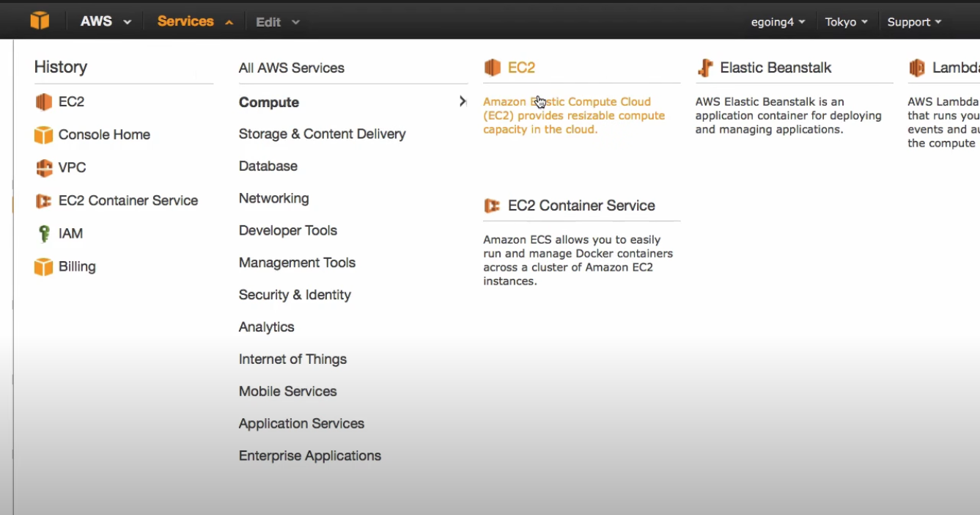Open the Tokyo region selector
The image size is (980, 515).
click(847, 22)
